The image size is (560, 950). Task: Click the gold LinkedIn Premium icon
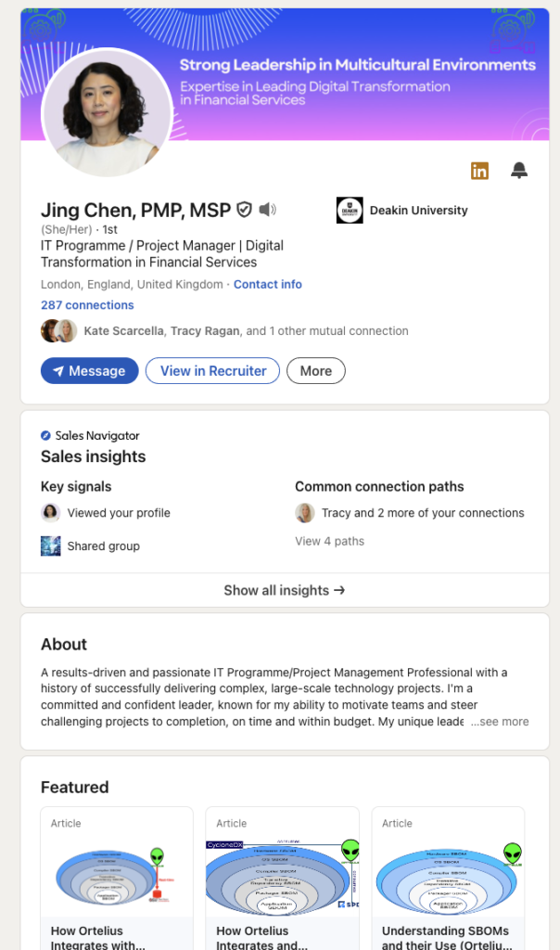479,171
